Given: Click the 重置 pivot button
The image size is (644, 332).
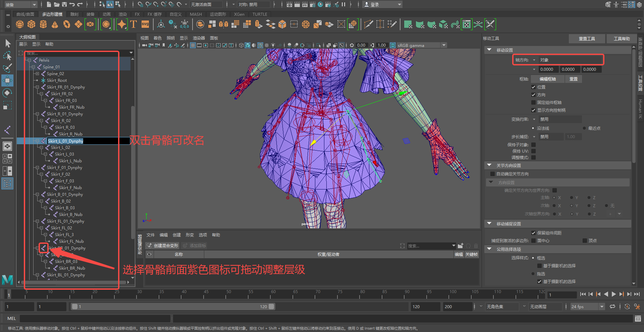Looking at the screenshot, I should (573, 79).
